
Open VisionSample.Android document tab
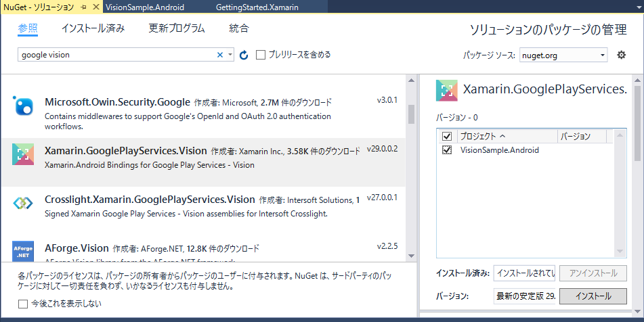144,7
